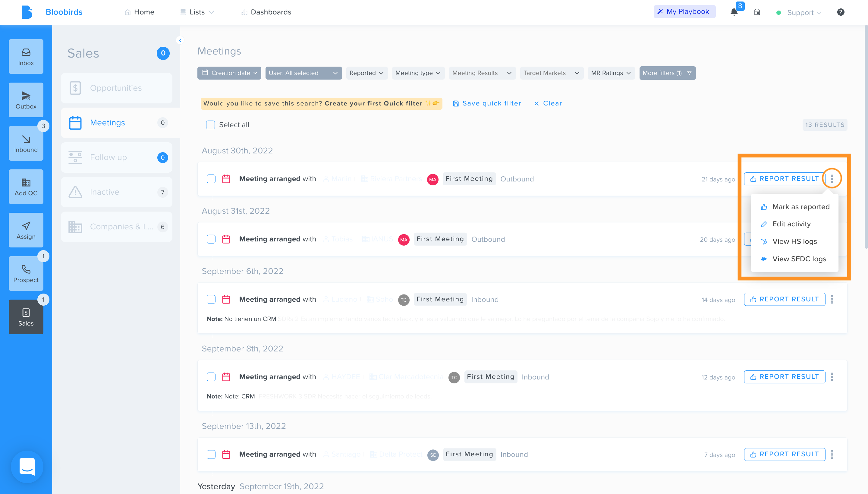Expand the Reported filter
The height and width of the screenshot is (494, 868).
tap(367, 73)
